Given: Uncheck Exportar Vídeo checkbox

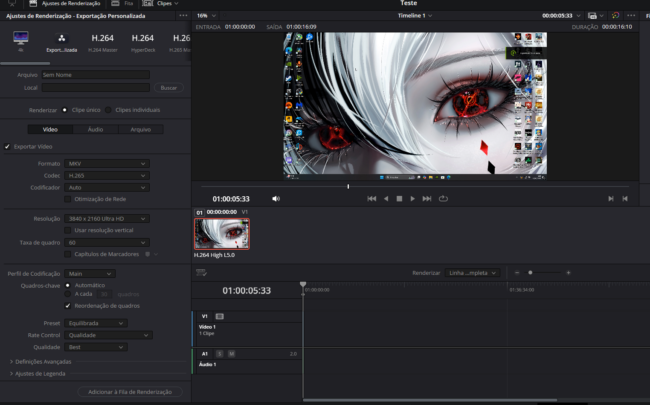Looking at the screenshot, I should coord(8,146).
